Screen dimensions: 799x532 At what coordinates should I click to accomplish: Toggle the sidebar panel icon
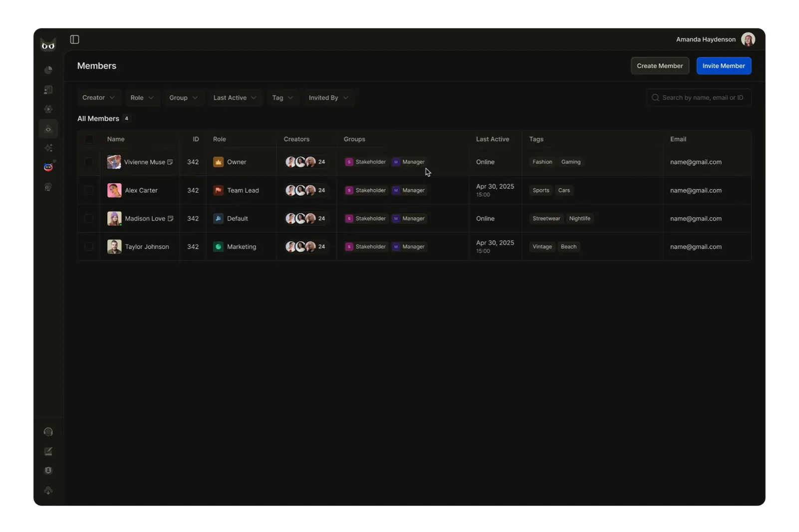[x=74, y=39]
